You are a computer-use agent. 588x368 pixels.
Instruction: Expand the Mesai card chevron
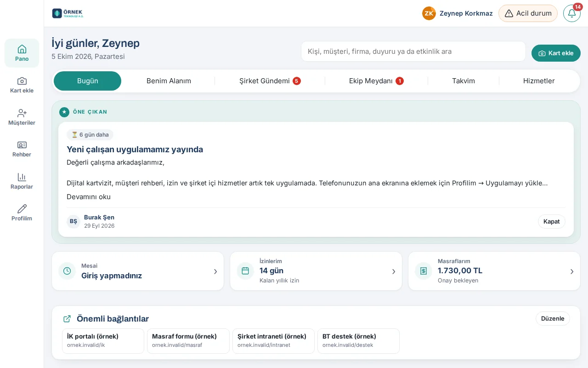(215, 271)
